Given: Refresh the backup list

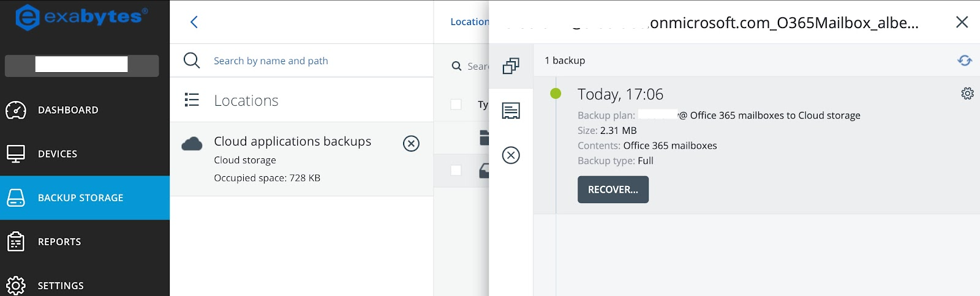Looking at the screenshot, I should pos(965,61).
